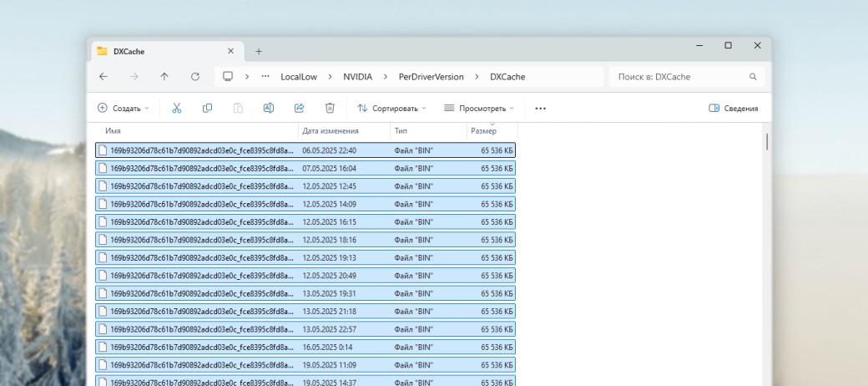Screen dimensions: 868x386
Task: Click the vertical scrollbar thumb
Action: (x=767, y=141)
